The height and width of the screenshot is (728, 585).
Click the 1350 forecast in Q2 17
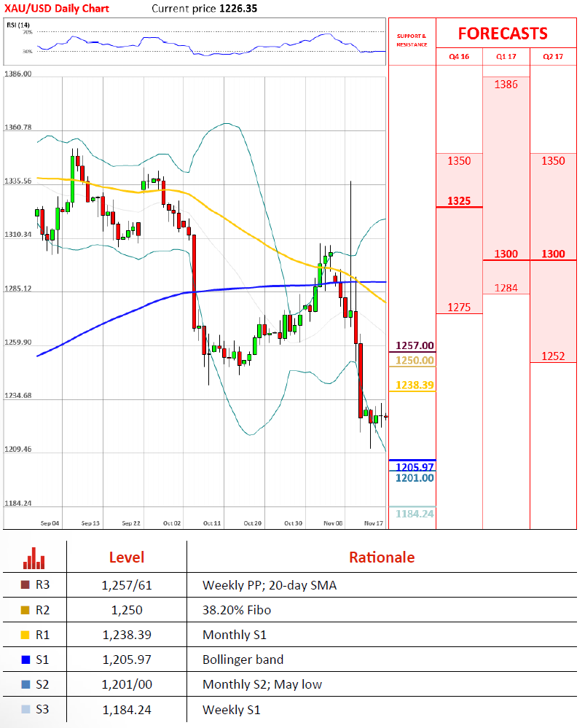click(554, 161)
